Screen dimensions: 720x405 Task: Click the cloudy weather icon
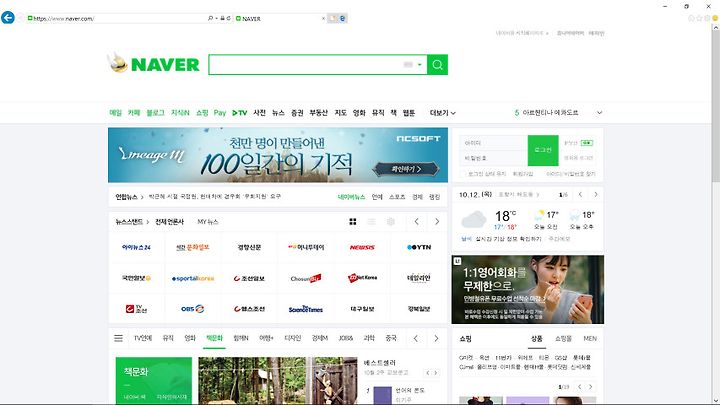click(x=473, y=219)
